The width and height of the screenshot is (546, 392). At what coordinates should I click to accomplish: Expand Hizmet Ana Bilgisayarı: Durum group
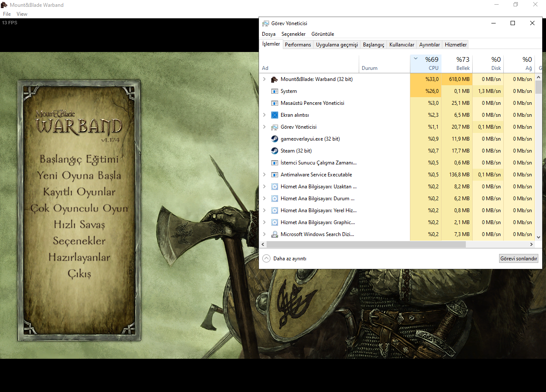click(x=264, y=199)
